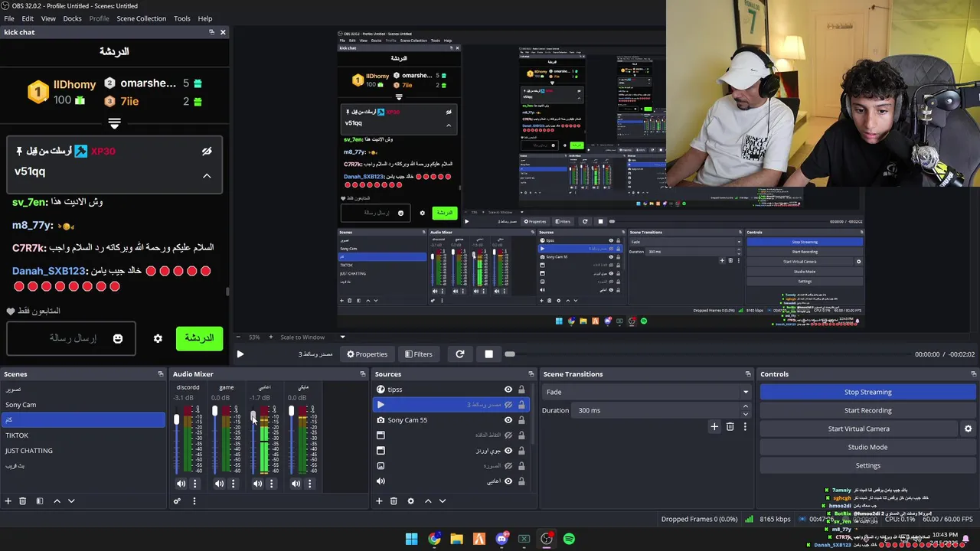Float the Controls dock

tap(974, 374)
